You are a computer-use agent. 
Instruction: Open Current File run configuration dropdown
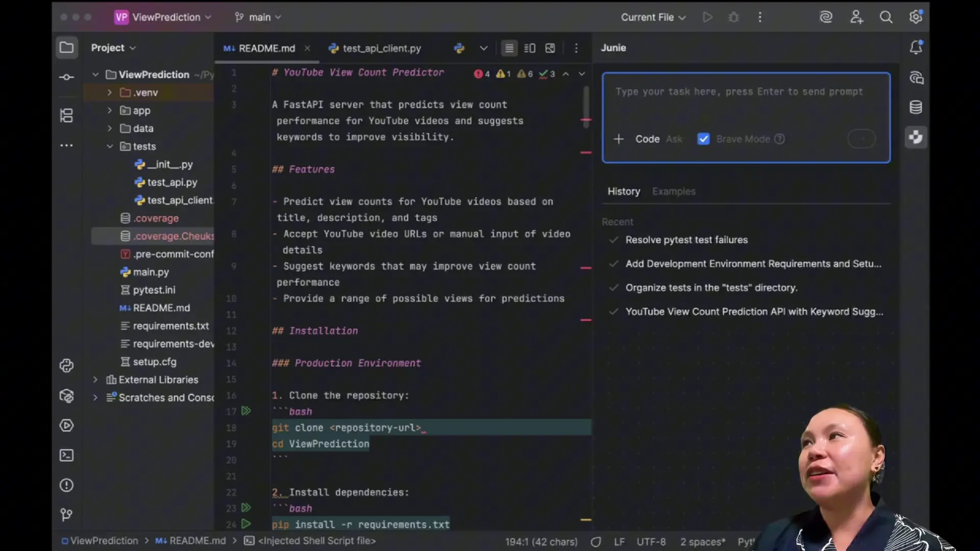[x=653, y=17]
